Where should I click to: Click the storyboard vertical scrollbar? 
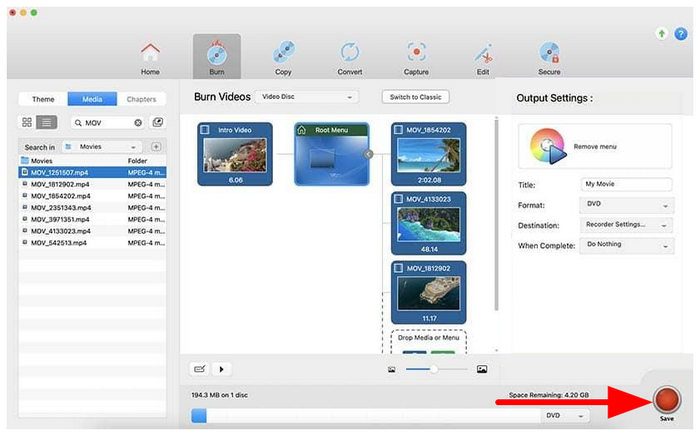(496, 214)
